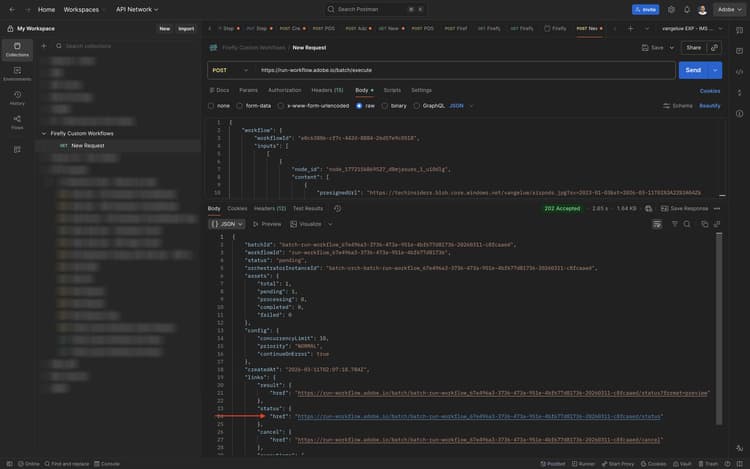Open the code snippet icon in right sidebar
Image resolution: width=750 pixels, height=469 pixels.
[x=739, y=72]
